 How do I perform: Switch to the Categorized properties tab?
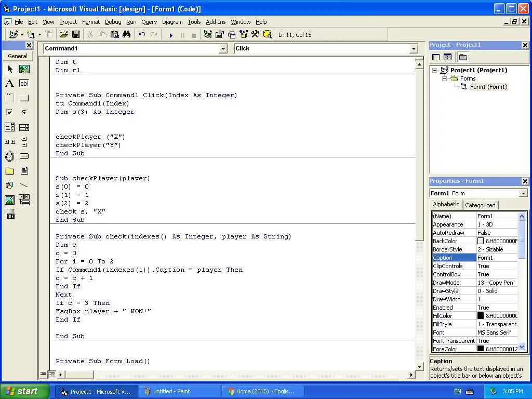tap(480, 205)
